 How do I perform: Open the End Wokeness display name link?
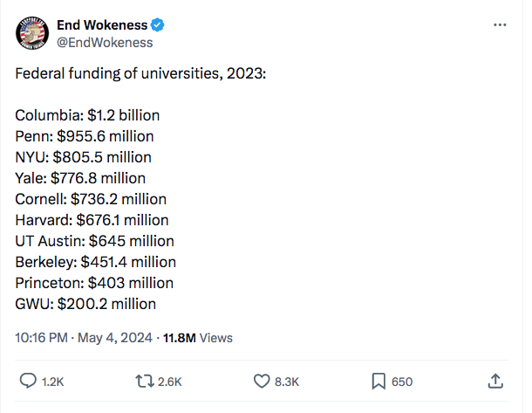tap(101, 25)
